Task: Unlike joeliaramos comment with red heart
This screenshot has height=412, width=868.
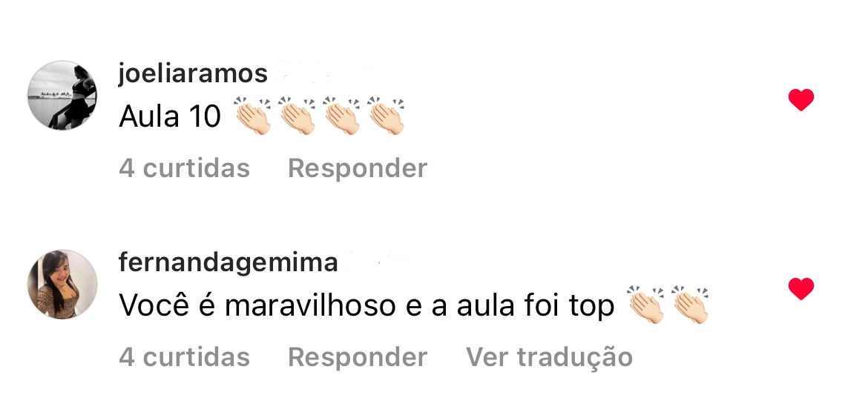Action: coord(801,100)
